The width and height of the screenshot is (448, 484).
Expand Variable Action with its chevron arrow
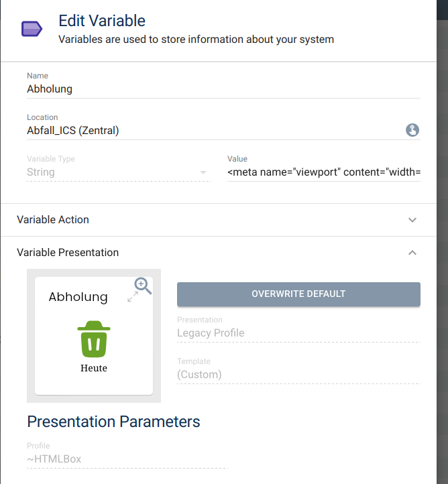click(x=412, y=220)
